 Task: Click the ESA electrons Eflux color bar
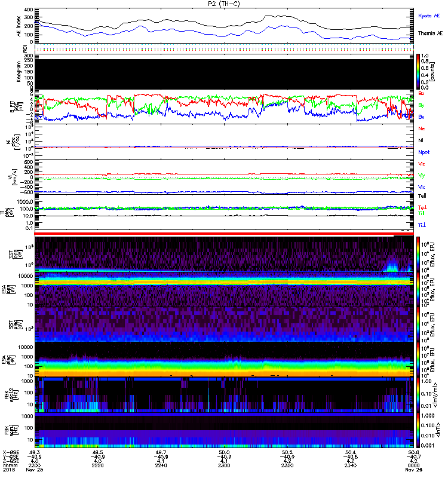418,360
